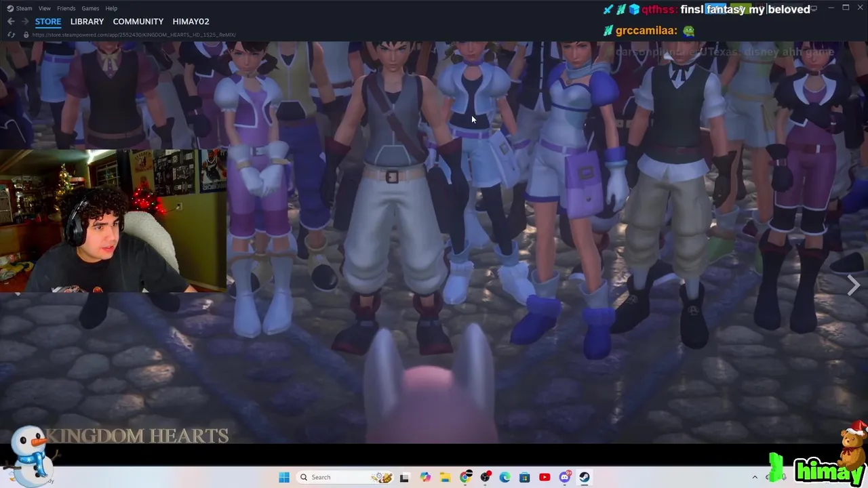Open the Windows Start menu
868x488 pixels.
pos(284,477)
